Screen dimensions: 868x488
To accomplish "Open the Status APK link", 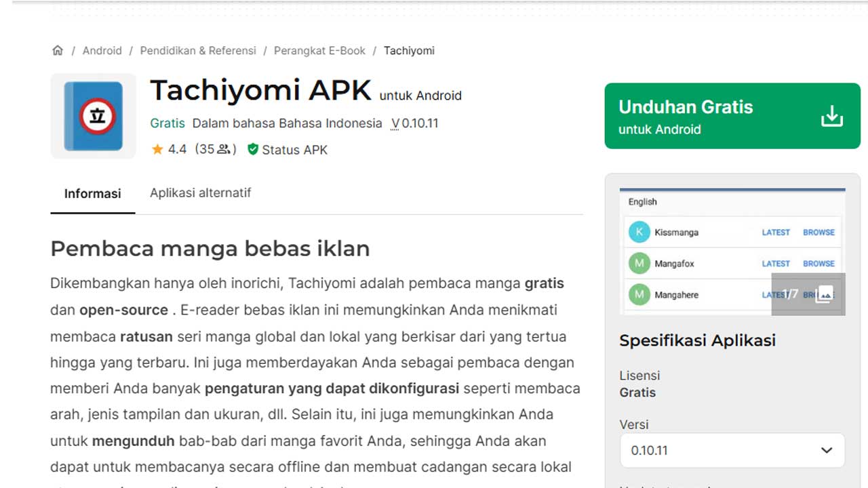I will pyautogui.click(x=294, y=150).
